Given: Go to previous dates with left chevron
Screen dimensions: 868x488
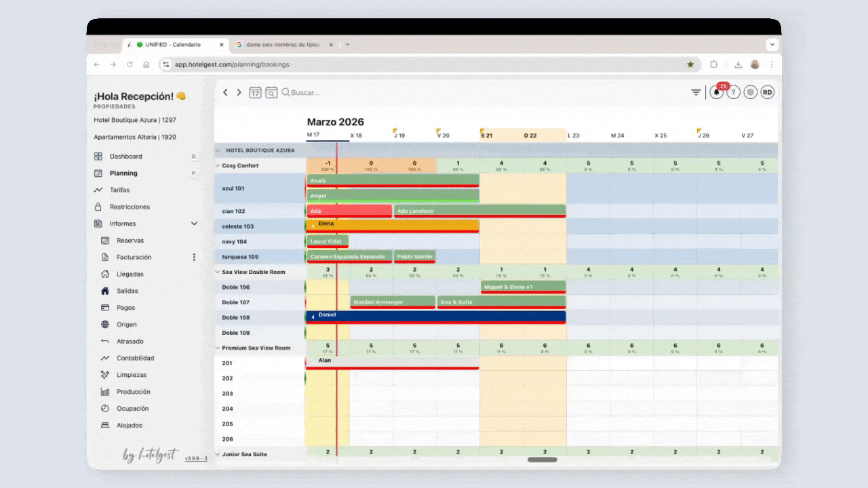Looking at the screenshot, I should pos(226,93).
